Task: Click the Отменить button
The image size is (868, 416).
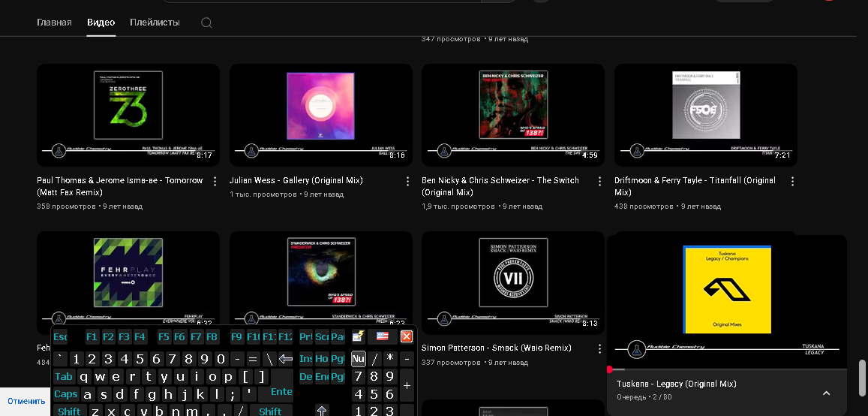Action: click(26, 401)
